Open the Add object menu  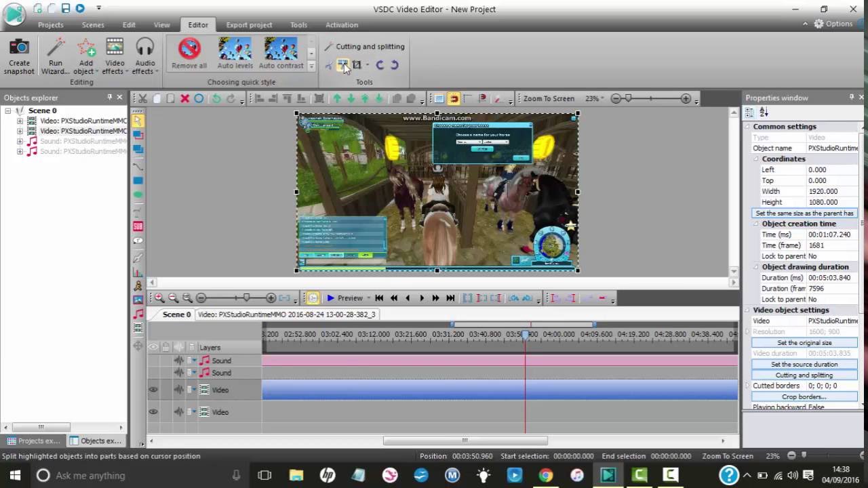(85, 57)
